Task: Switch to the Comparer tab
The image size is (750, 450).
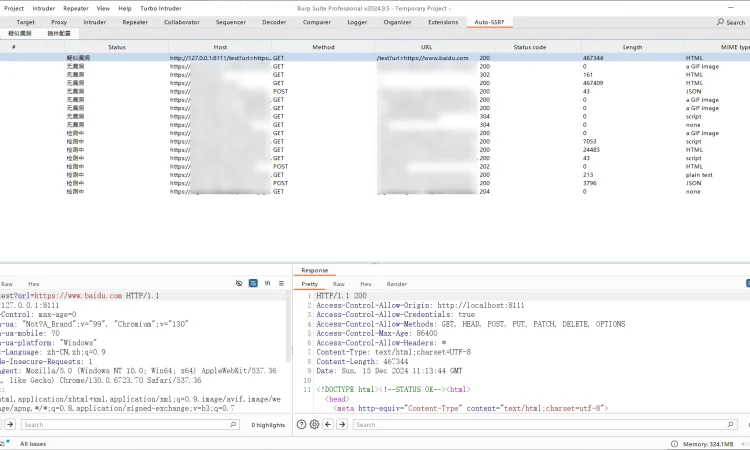Action: [x=317, y=22]
